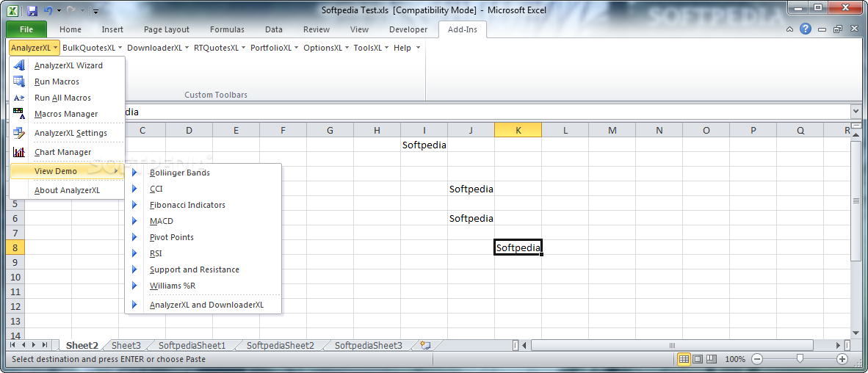Click the Support and Resistance arrow icon
868x373 pixels.
[134, 269]
